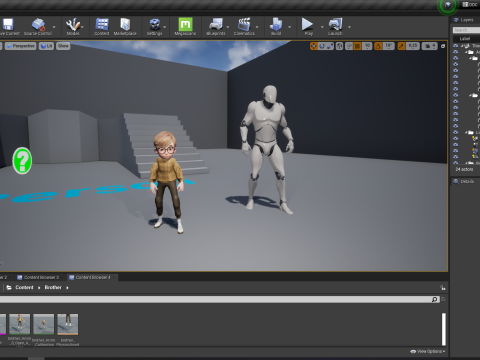Click the Build lighting icon
The height and width of the screenshot is (360, 480).
[x=276, y=25]
